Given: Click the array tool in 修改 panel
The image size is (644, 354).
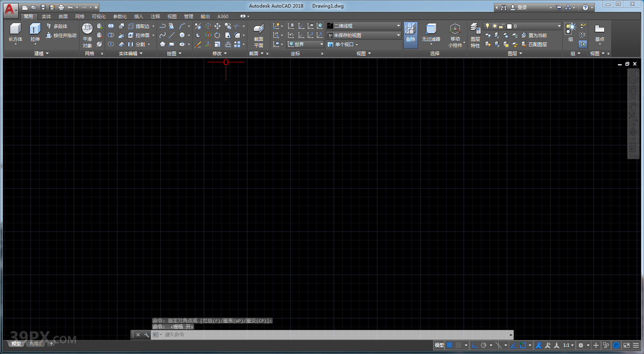Looking at the screenshot, I should (x=237, y=44).
